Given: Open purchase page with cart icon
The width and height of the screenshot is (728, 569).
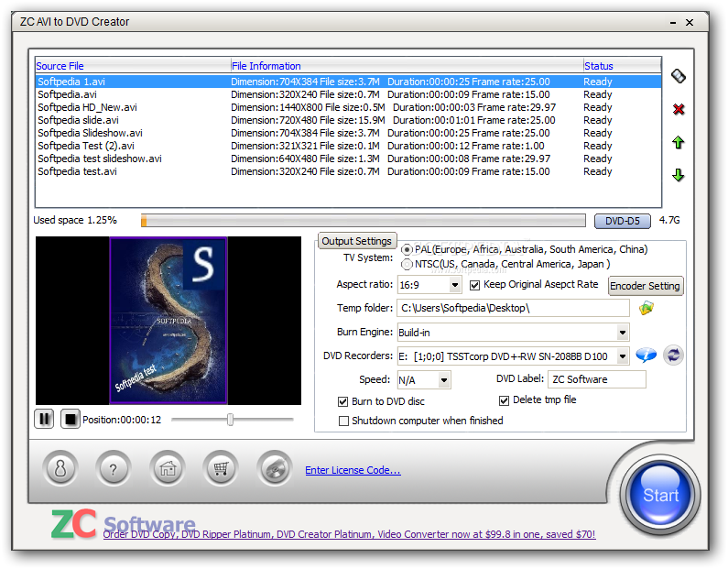Looking at the screenshot, I should (221, 469).
